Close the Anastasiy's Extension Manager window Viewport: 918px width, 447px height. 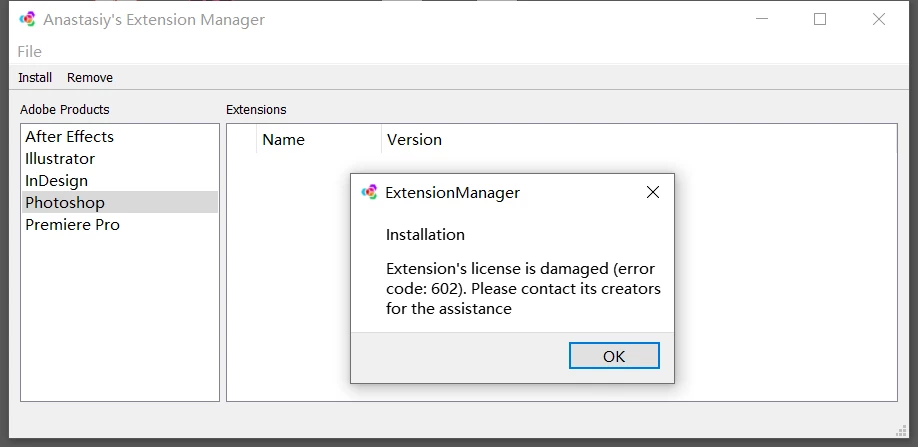coord(879,19)
